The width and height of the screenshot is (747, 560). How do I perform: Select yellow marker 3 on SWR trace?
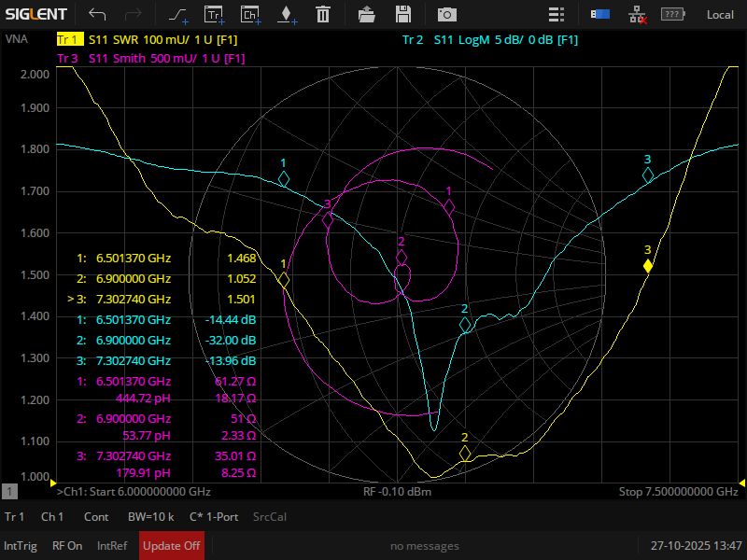648,266
